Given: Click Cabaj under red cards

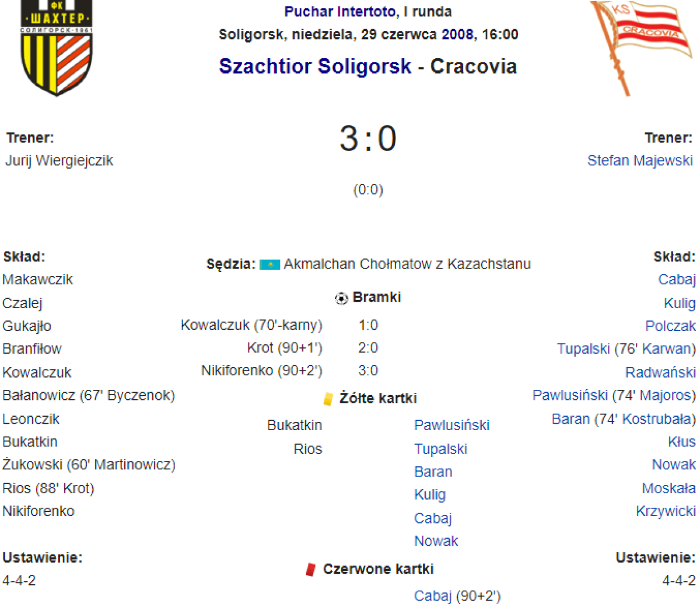Looking at the screenshot, I should click(433, 596).
